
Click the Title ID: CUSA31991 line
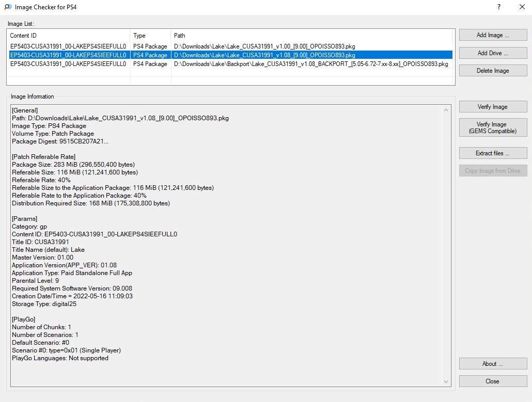click(x=40, y=242)
